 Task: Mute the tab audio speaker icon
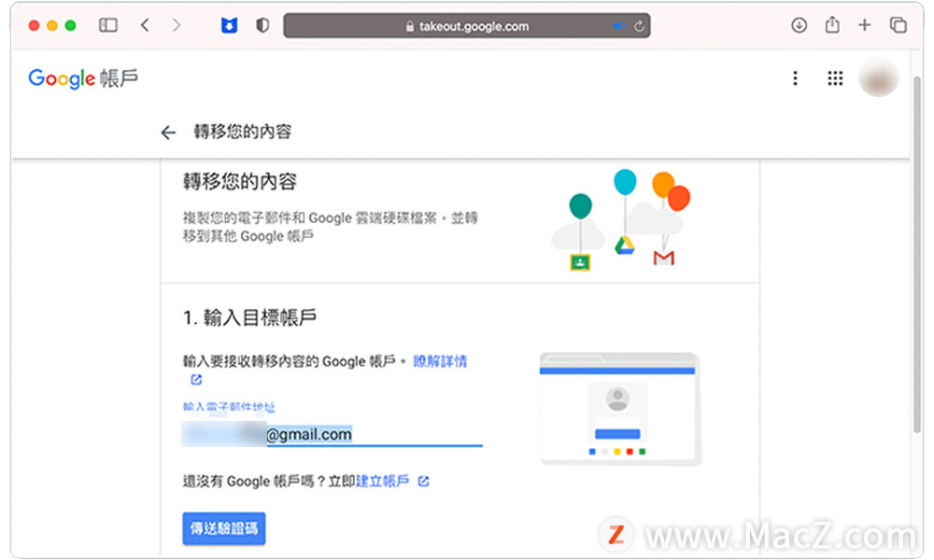619,26
